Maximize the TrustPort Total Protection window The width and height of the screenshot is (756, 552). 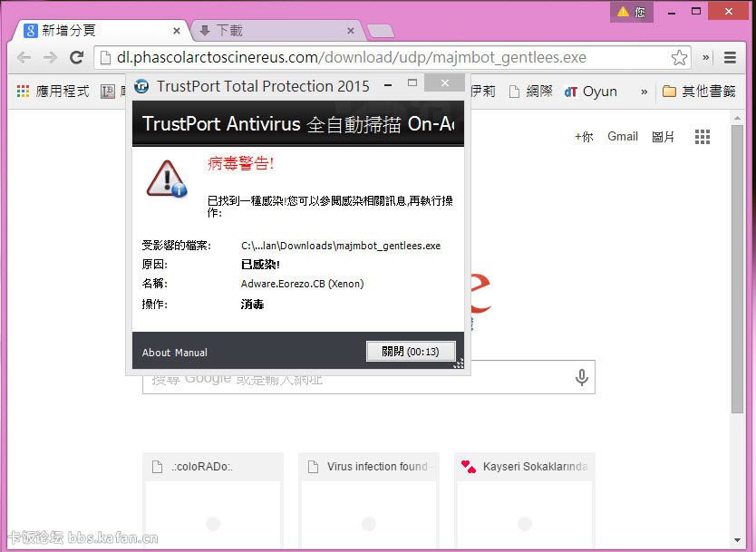coord(412,82)
